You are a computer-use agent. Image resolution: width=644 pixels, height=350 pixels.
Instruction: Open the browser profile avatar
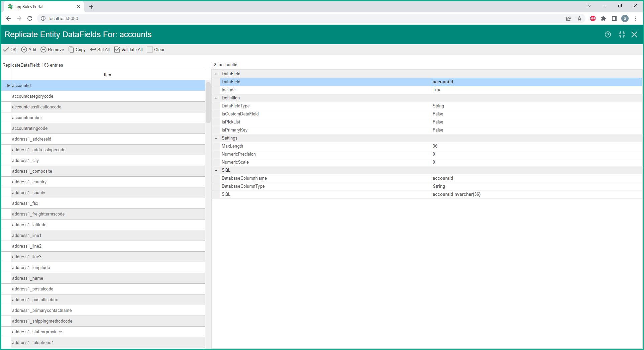625,18
